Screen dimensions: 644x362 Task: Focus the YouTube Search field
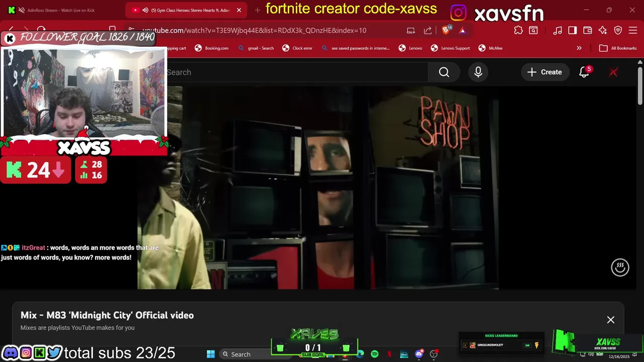[x=297, y=72]
